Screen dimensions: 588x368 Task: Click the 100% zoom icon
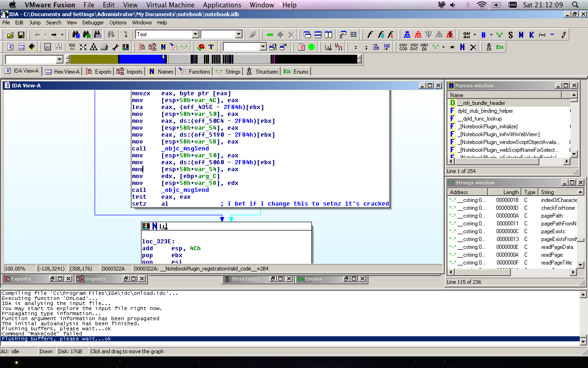tap(72, 47)
